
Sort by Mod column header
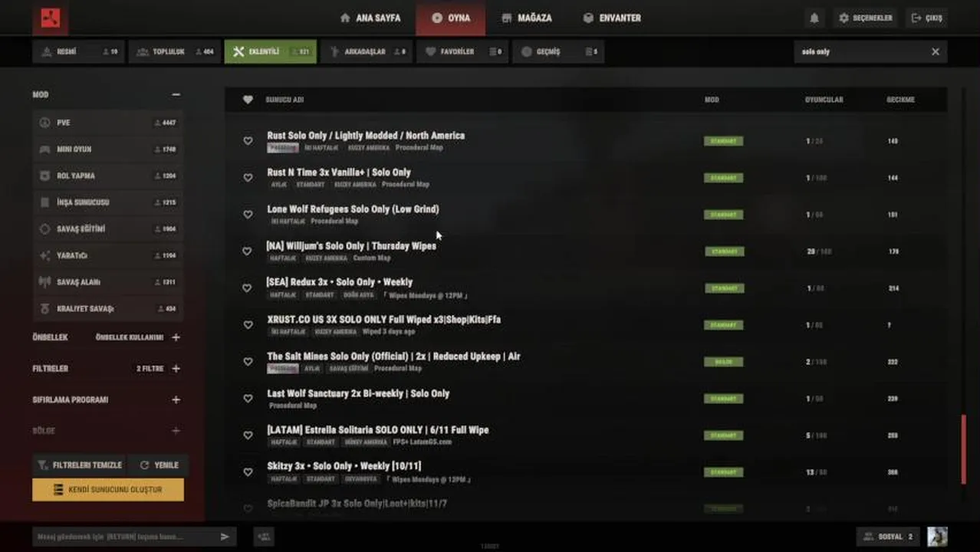(712, 100)
